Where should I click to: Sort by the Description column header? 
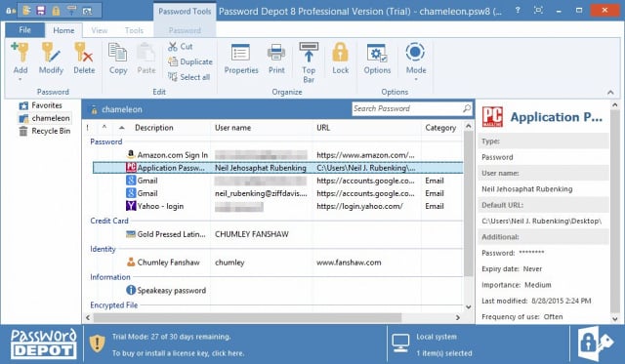[x=154, y=128]
